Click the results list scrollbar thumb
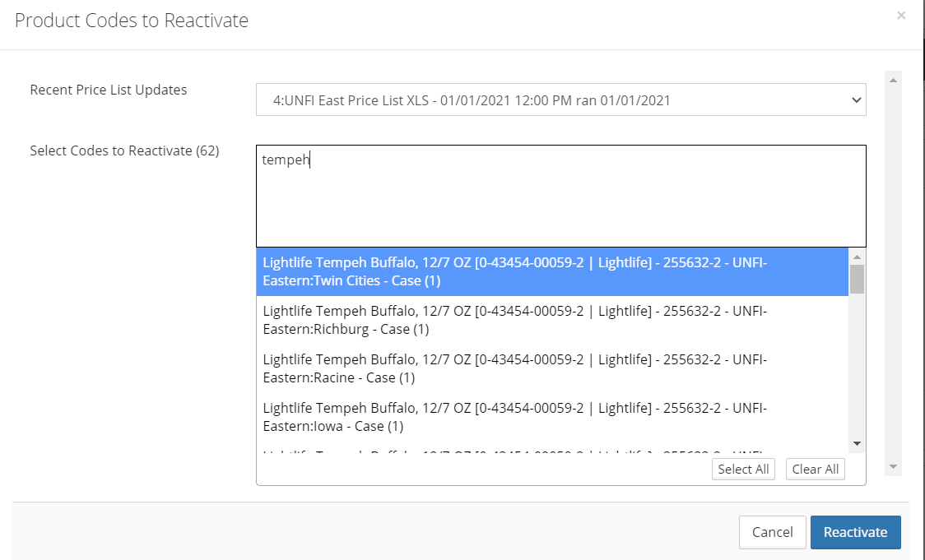This screenshot has width=925, height=560. (857, 280)
